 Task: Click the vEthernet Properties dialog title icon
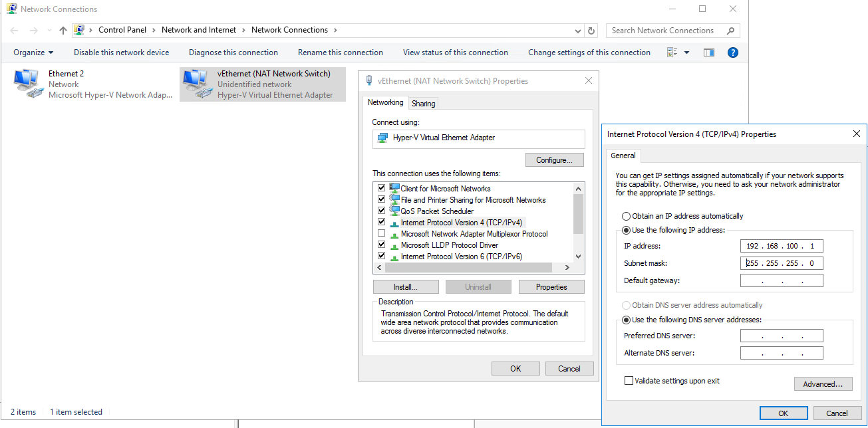[369, 81]
